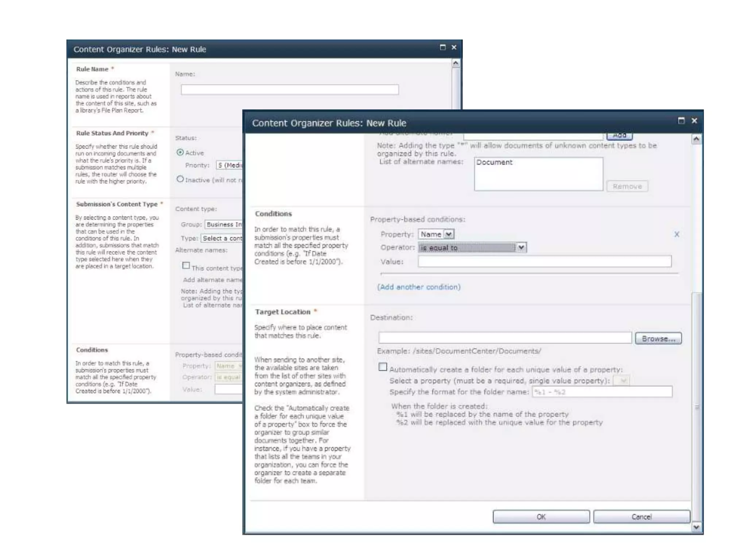The height and width of the screenshot is (560, 747).
Task: Enable automatically create a folder checkbox
Action: pos(383,367)
